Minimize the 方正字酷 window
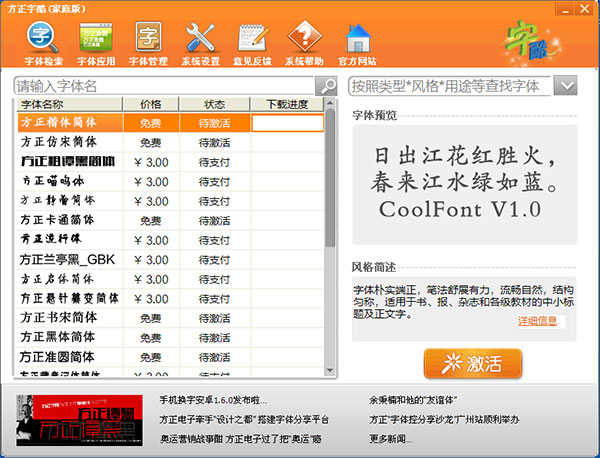Image resolution: width=600 pixels, height=458 pixels. (566, 9)
